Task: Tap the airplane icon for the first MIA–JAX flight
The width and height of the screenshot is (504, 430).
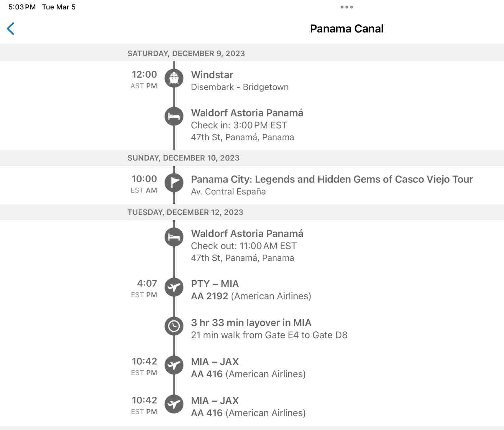Action: coord(175,365)
